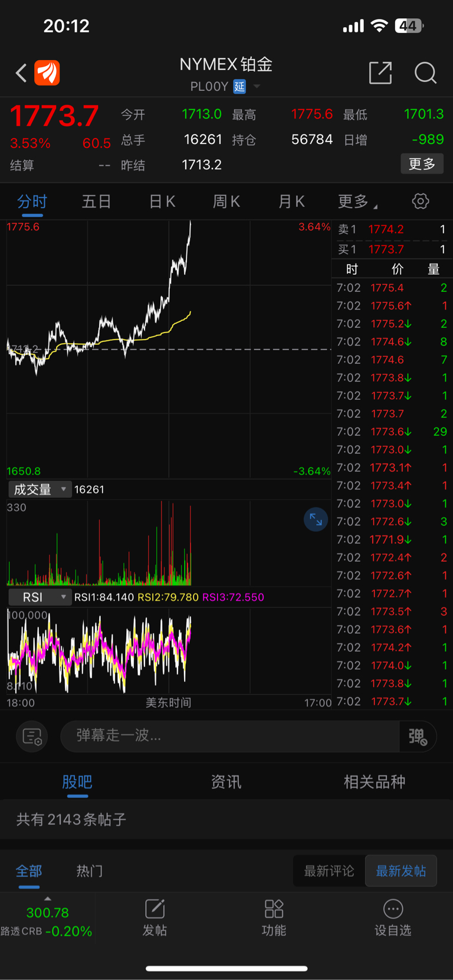Open search with the magnifier icon
The height and width of the screenshot is (980, 453).
425,73
